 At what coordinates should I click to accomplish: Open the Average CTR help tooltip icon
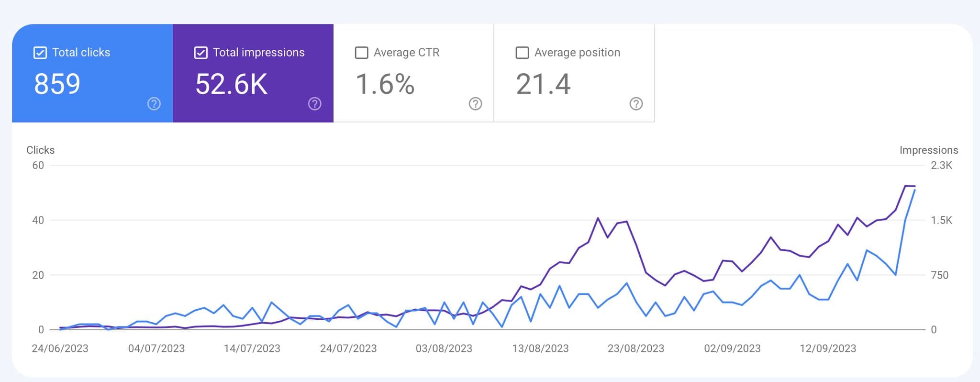click(x=474, y=103)
